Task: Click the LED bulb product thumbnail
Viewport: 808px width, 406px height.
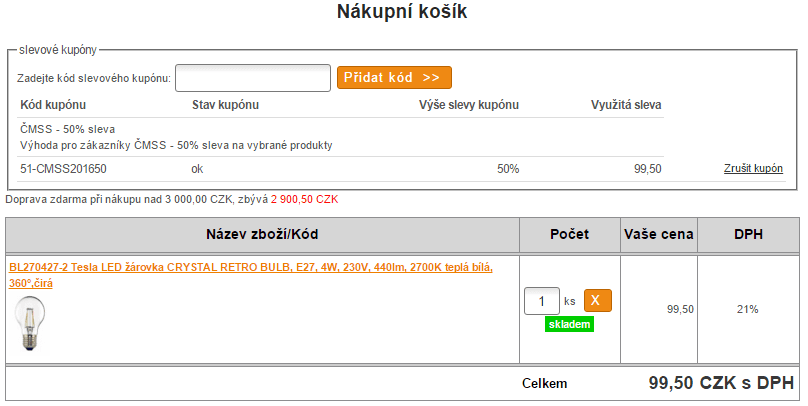Action: click(29, 324)
